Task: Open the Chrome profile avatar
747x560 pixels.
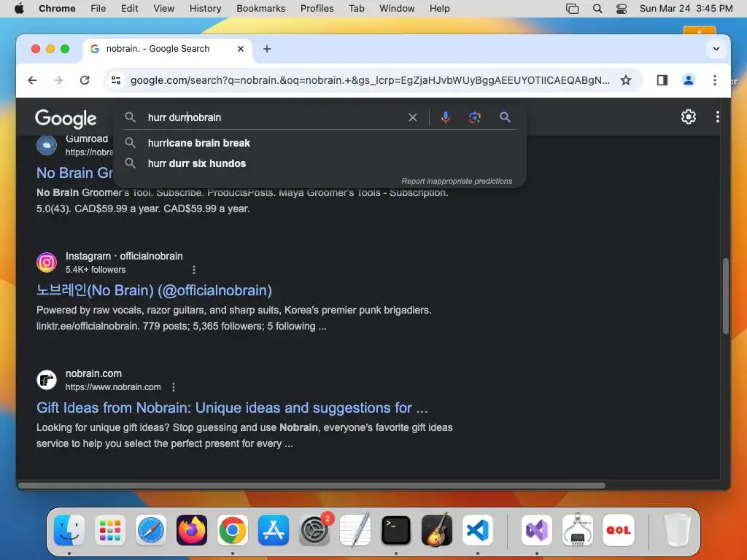Action: tap(688, 80)
